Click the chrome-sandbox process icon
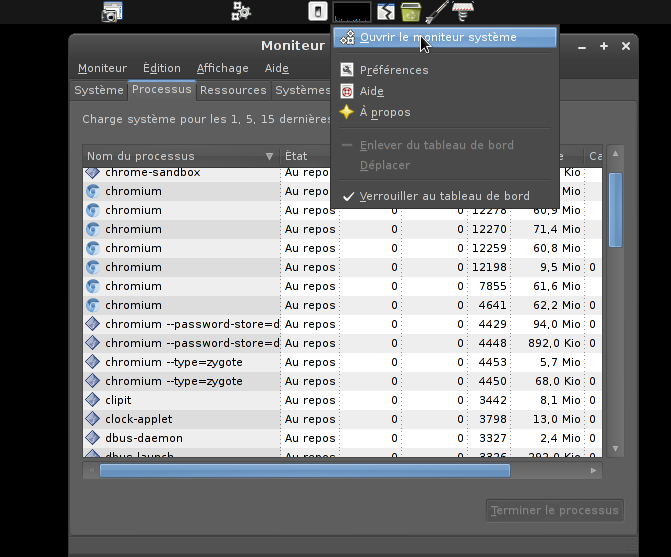671x557 pixels. pyautogui.click(x=92, y=172)
